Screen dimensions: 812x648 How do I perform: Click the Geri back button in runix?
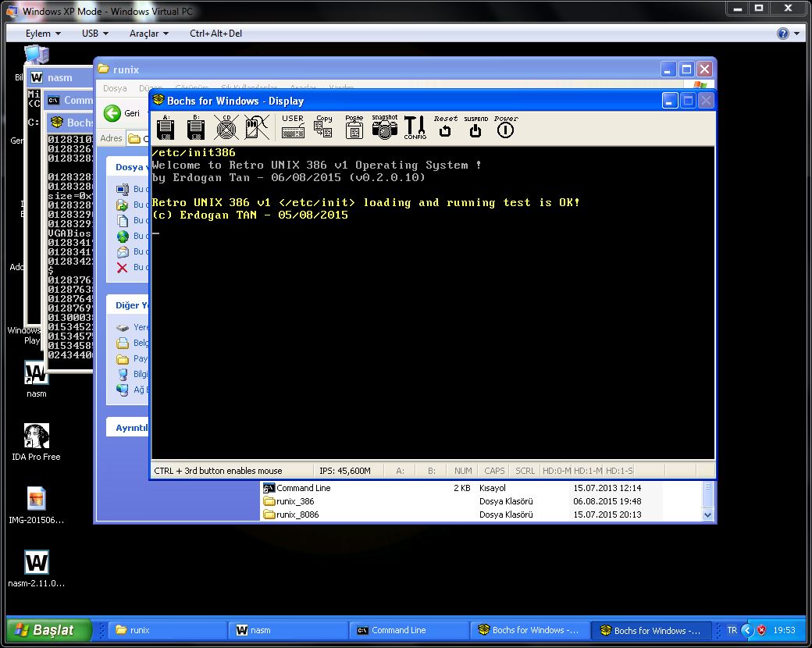(123, 113)
